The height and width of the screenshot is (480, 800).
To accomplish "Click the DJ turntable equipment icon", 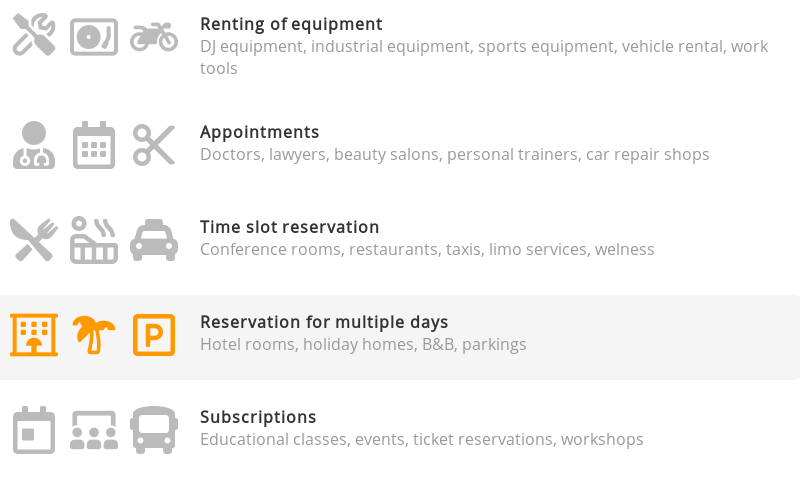I will 94,37.
